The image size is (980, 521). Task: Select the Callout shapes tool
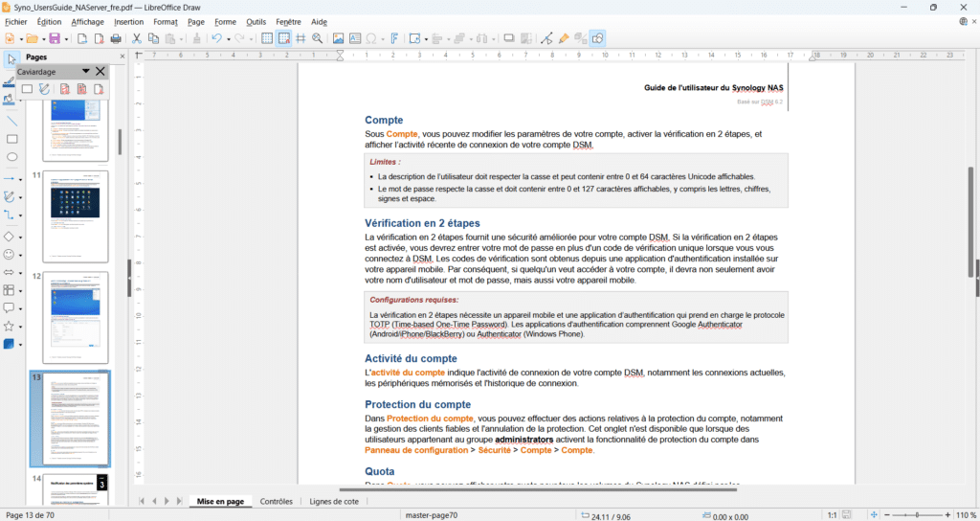[9, 308]
